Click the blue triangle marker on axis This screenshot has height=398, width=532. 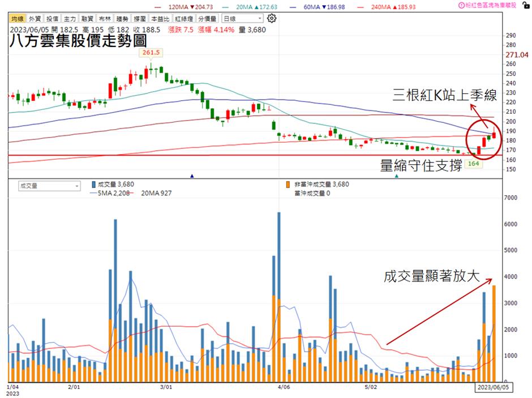(192, 177)
